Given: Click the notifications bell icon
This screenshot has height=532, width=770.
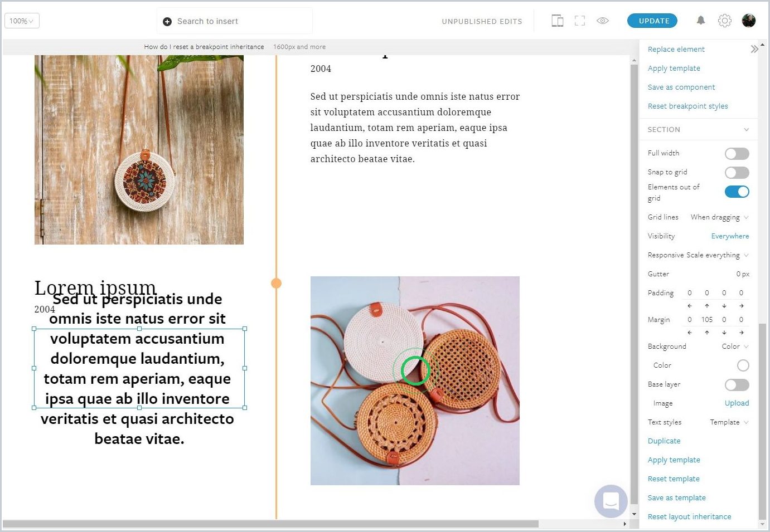Looking at the screenshot, I should pos(701,21).
